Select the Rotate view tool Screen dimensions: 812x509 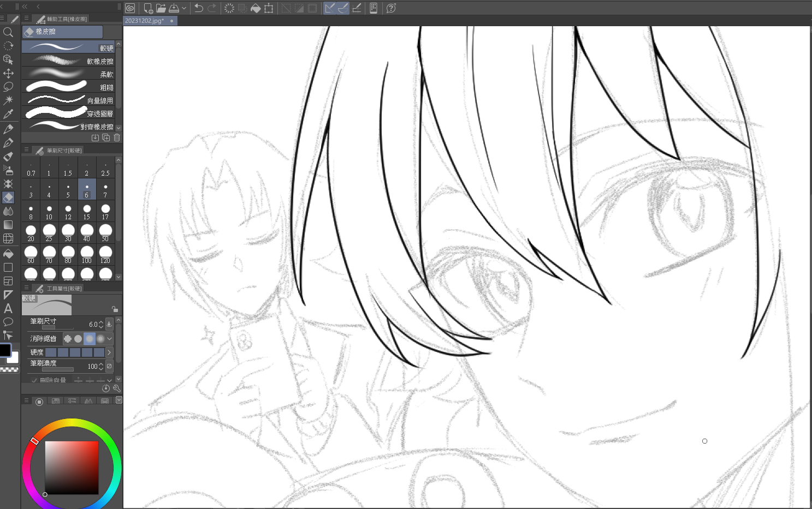[8, 46]
